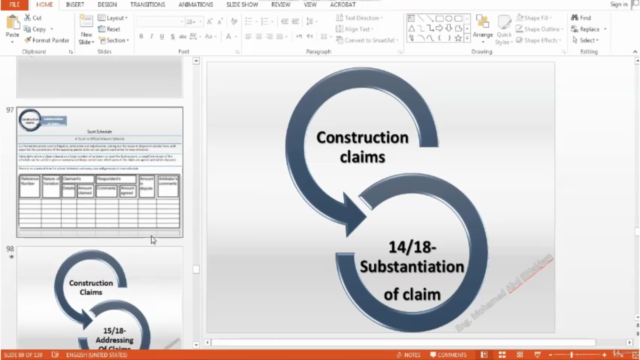Open Align Text options
The width and height of the screenshot is (640, 360).
[355, 29]
